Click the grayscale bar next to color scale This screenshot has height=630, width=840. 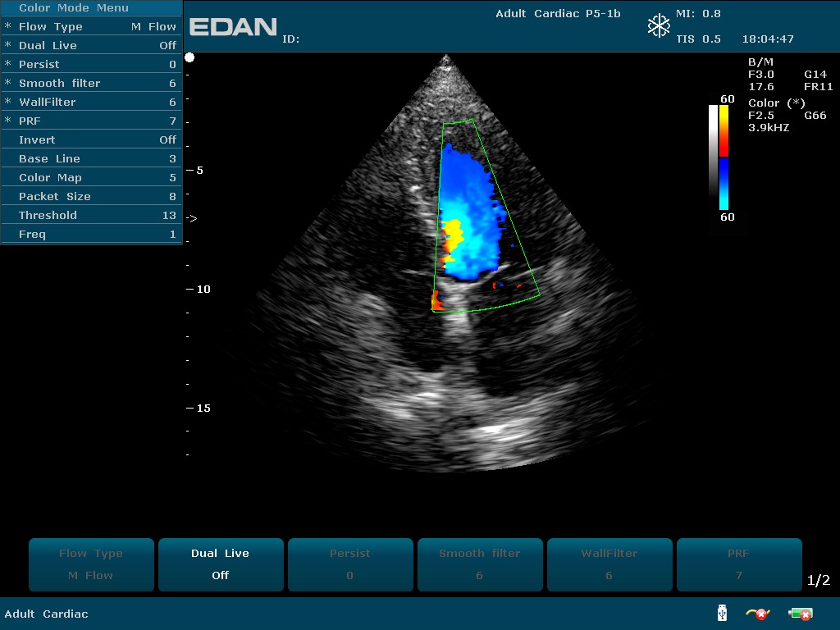click(713, 157)
